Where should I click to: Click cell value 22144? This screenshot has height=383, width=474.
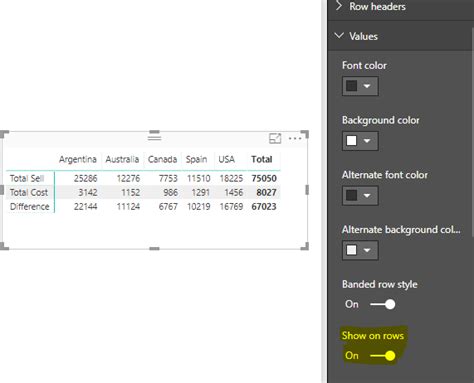point(86,207)
